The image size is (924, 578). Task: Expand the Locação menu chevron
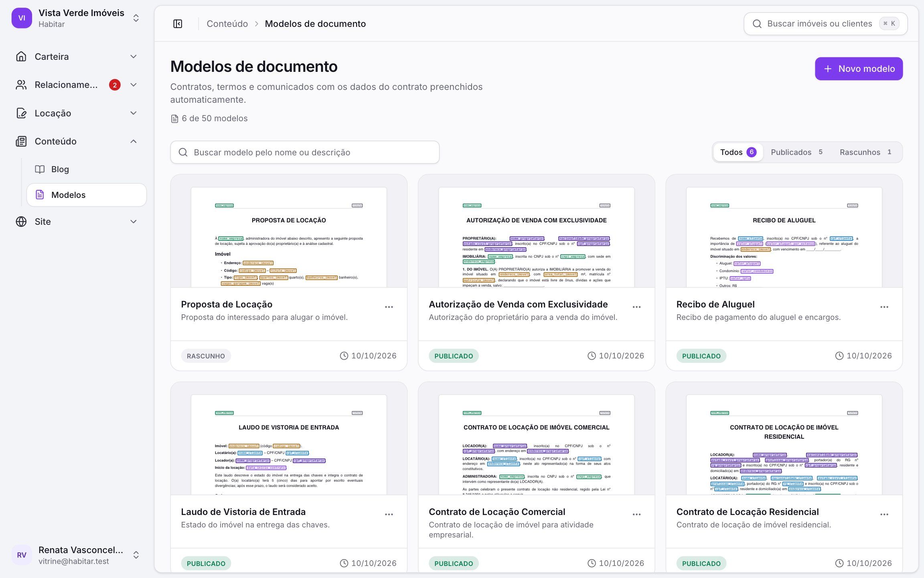[x=134, y=113]
